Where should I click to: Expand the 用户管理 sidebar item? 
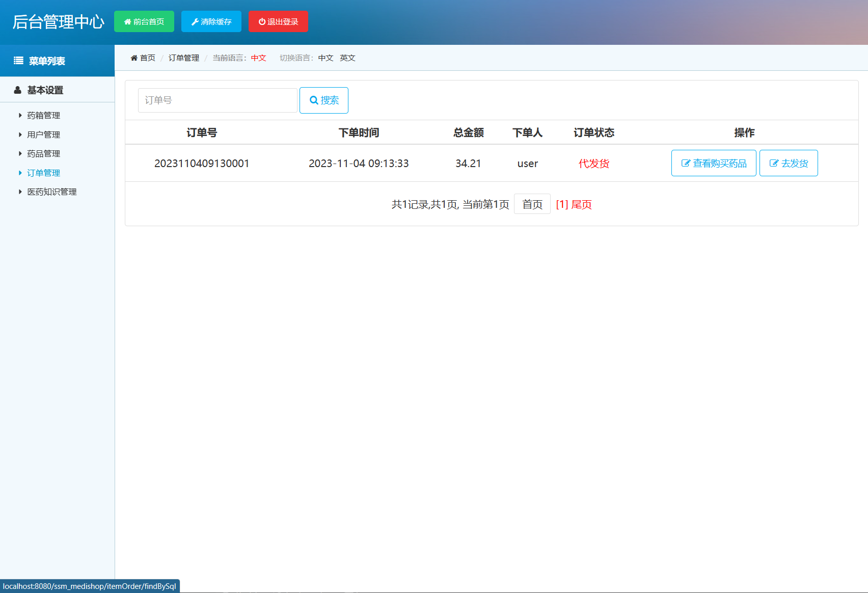click(43, 134)
